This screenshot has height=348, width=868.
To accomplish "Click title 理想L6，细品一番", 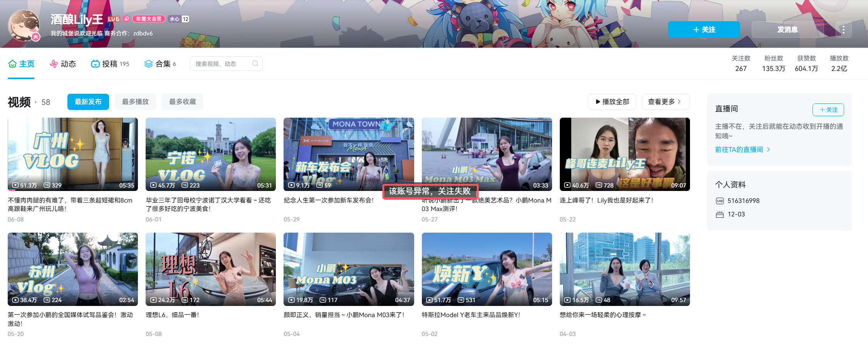I will pyautogui.click(x=172, y=315).
